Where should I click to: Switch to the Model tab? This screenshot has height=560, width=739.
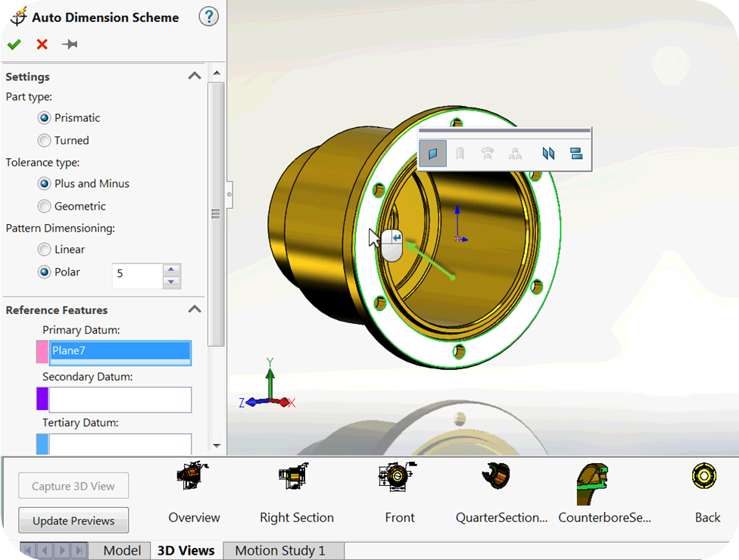122,550
